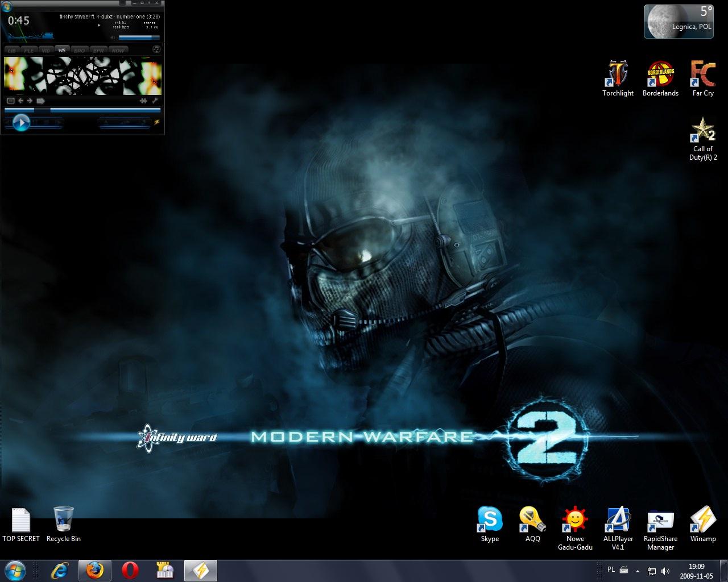Image resolution: width=728 pixels, height=582 pixels.
Task: Open the Windows Start menu
Action: [x=16, y=571]
